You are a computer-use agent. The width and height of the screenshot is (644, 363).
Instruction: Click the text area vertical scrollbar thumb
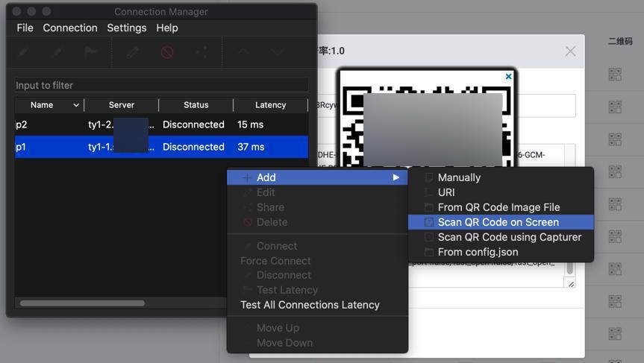(x=570, y=268)
